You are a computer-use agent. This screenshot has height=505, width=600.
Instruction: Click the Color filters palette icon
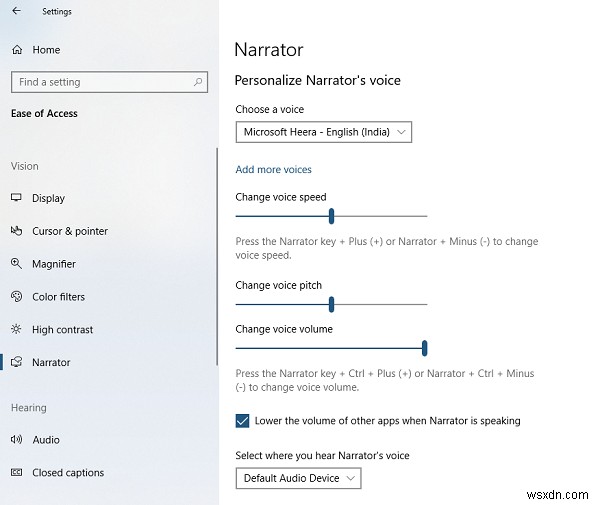tap(16, 297)
